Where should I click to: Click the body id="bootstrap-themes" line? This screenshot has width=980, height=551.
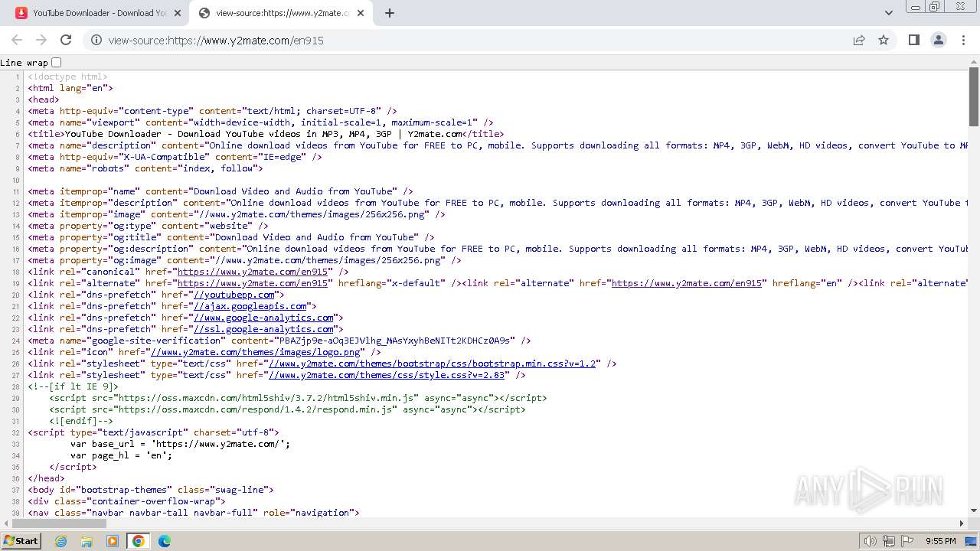(151, 490)
